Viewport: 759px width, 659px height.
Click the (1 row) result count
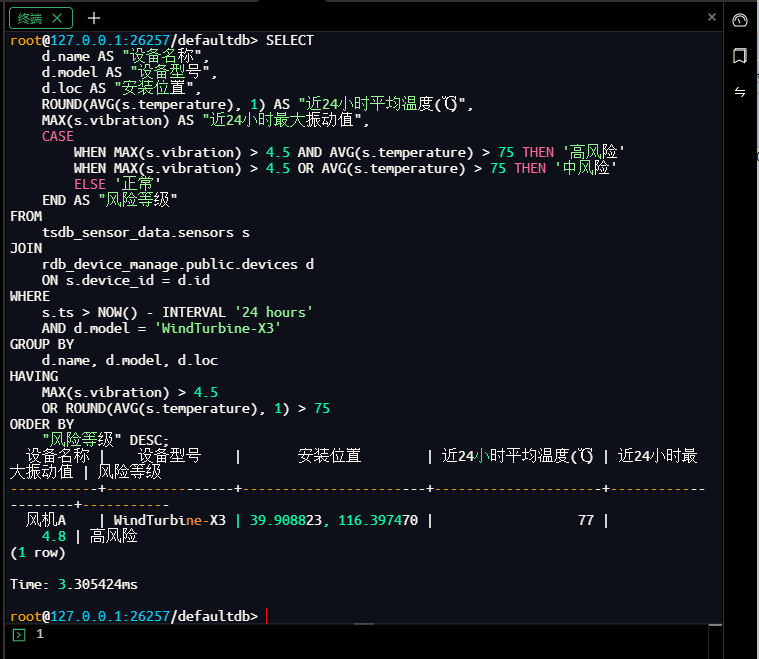tap(38, 552)
